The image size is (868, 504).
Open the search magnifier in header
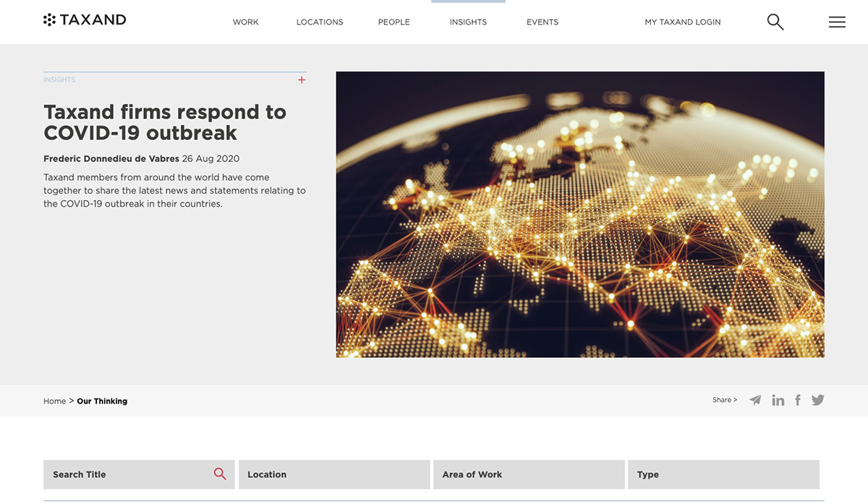click(775, 22)
